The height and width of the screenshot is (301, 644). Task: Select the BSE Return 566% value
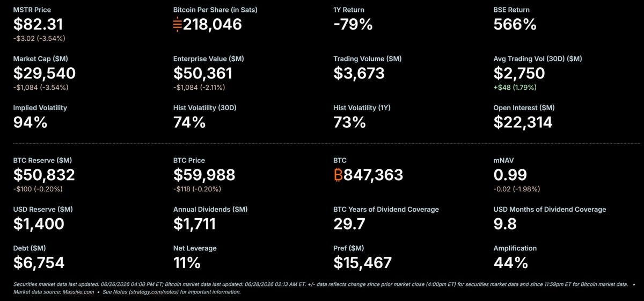515,24
